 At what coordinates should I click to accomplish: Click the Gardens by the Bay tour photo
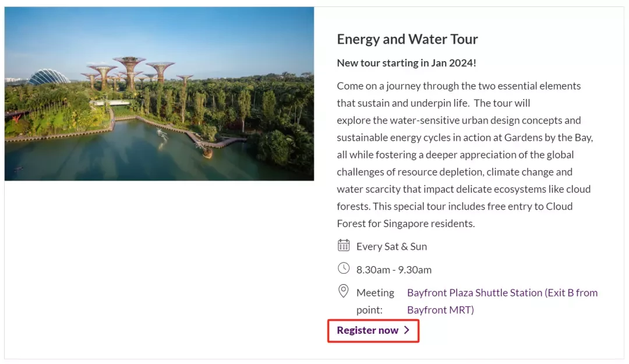[159, 94]
